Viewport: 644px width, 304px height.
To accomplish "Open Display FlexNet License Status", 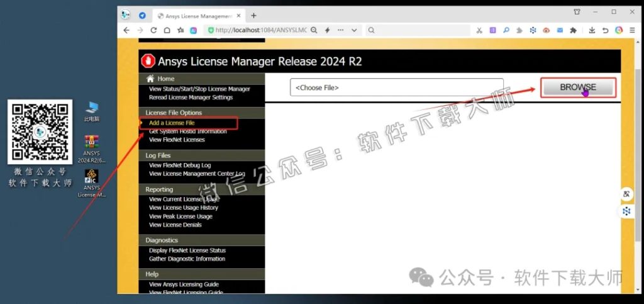I will pos(187,250).
